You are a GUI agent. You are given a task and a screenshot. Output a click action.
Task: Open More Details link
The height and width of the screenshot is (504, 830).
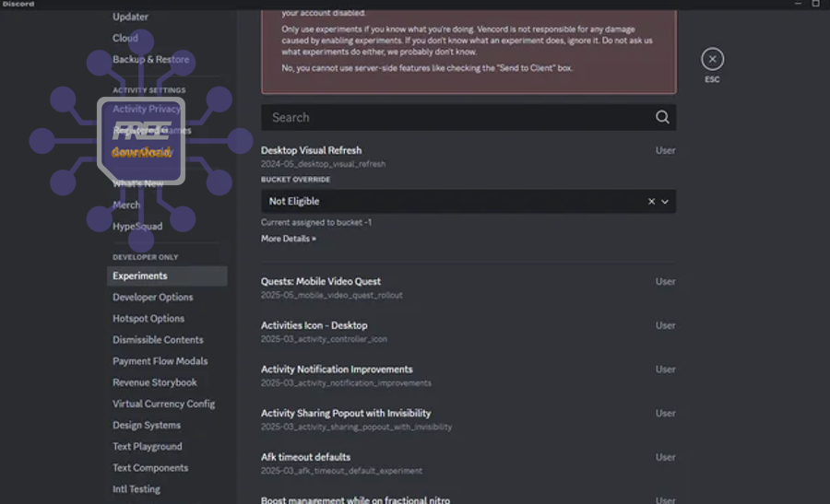(x=289, y=239)
